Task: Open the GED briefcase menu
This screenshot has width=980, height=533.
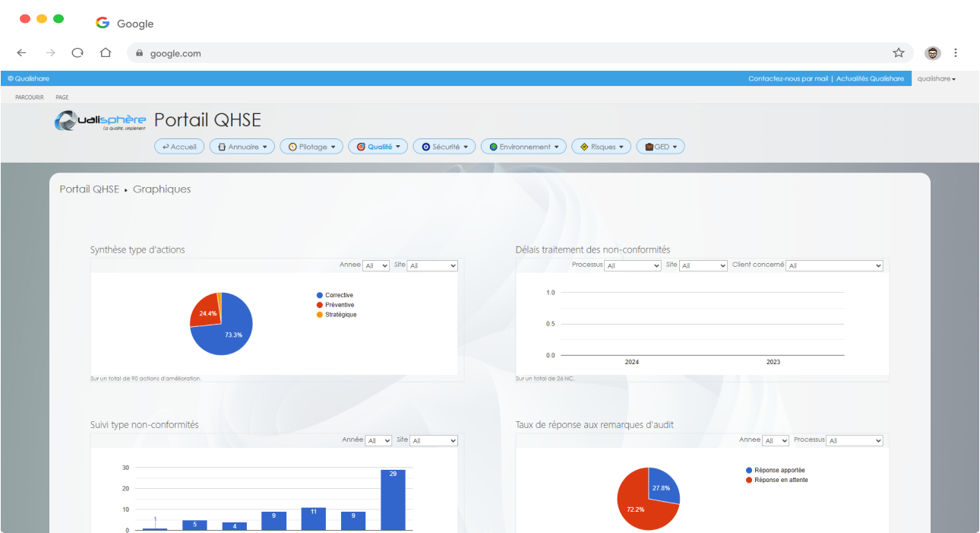Action: coord(660,147)
